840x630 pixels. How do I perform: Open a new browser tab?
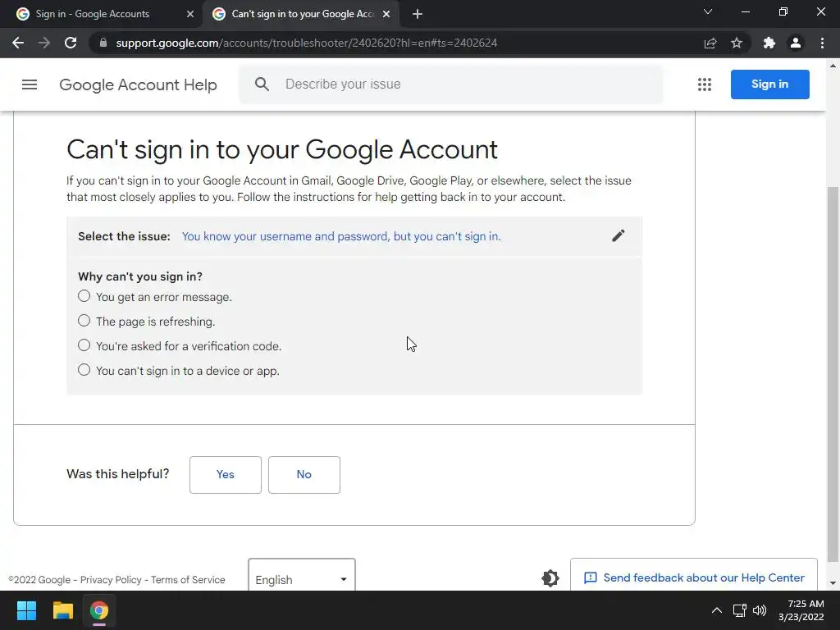pos(418,14)
